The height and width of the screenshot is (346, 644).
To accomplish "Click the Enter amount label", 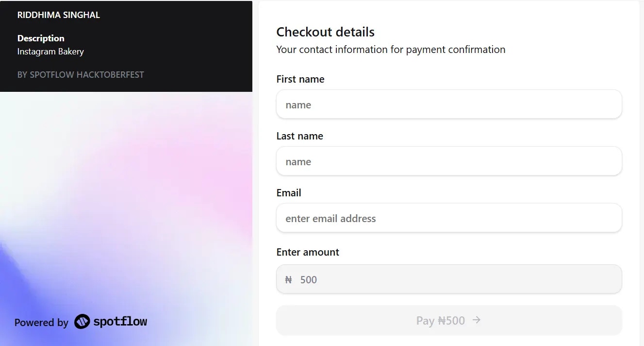I will pos(308,252).
